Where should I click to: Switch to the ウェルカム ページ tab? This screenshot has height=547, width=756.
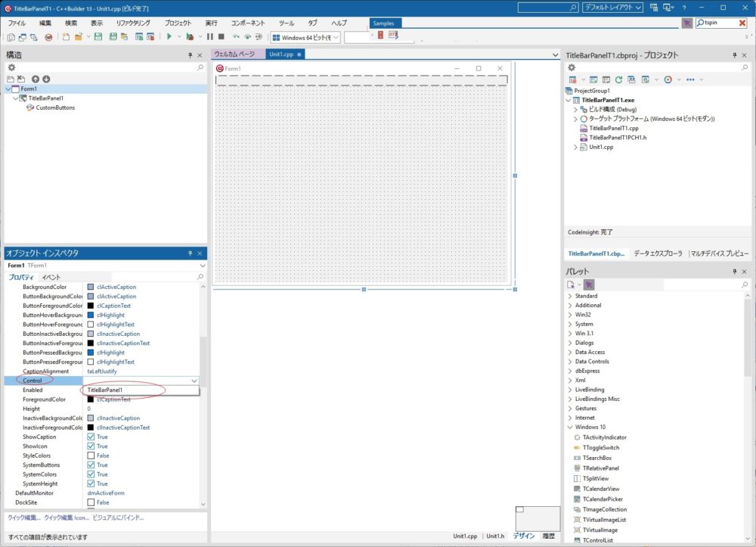[x=234, y=54]
